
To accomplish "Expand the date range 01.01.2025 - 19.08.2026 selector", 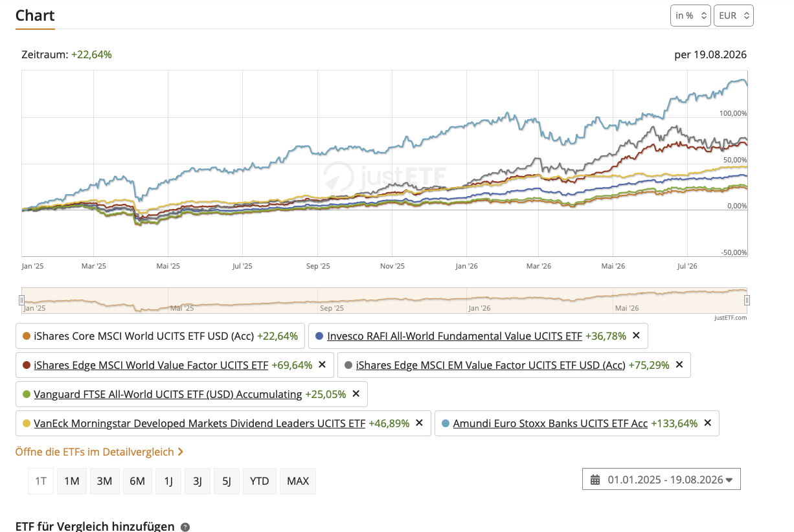I will 661,480.
